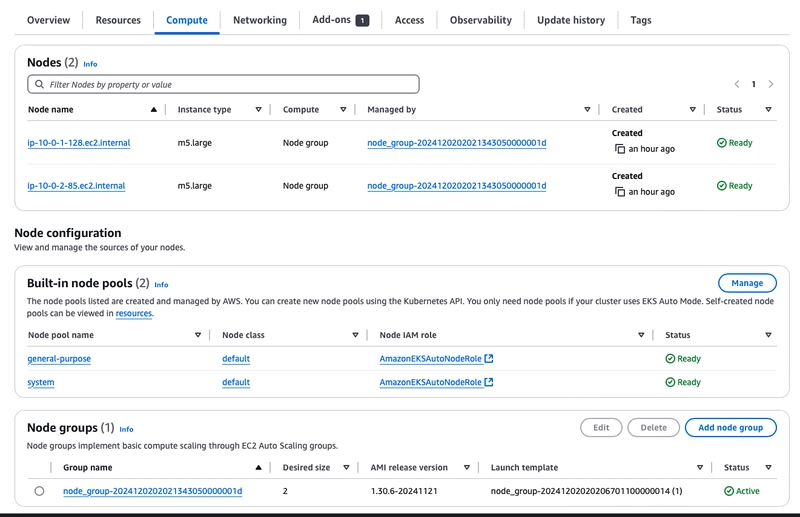
Task: Sort node groups by Group name arrow
Action: click(258, 468)
